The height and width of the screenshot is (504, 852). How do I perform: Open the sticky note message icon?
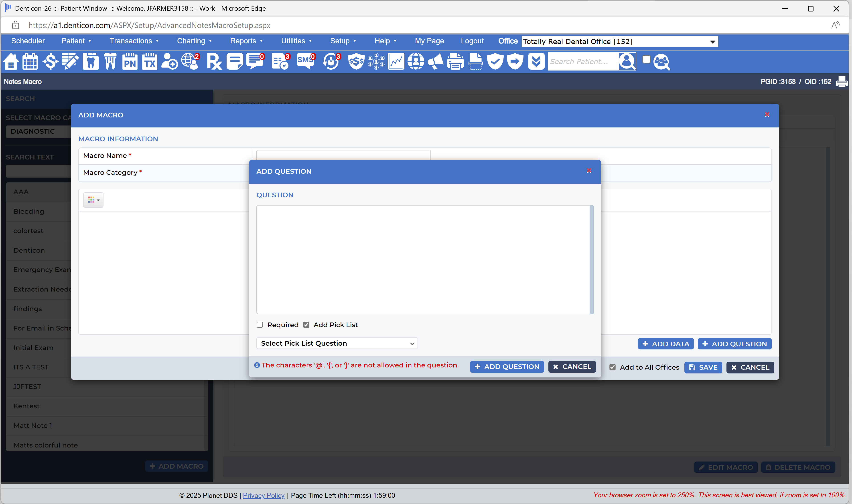click(235, 61)
